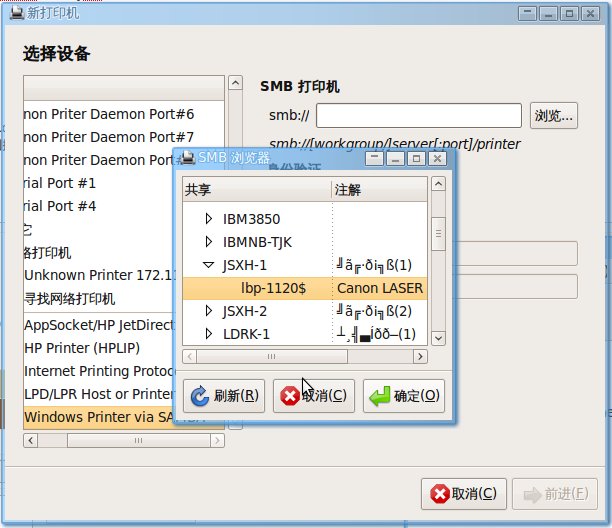Click SMB browser vertical scrollbar thumb
The image size is (612, 528).
[x=438, y=234]
